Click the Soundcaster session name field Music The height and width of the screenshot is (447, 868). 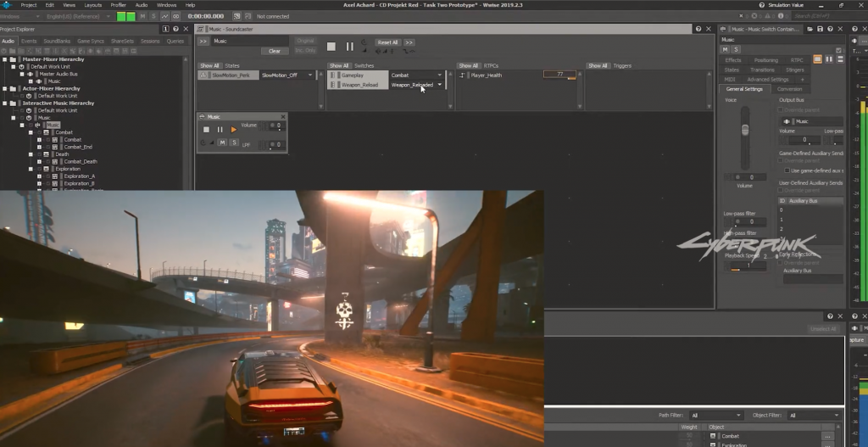pos(250,41)
